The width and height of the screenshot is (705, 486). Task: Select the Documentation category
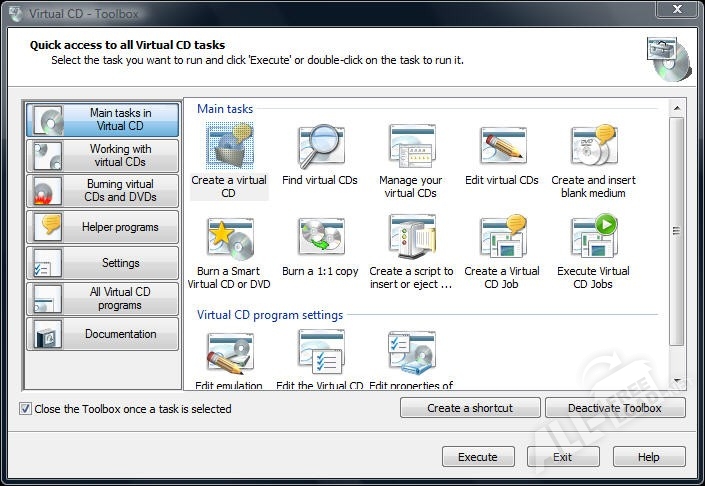103,334
